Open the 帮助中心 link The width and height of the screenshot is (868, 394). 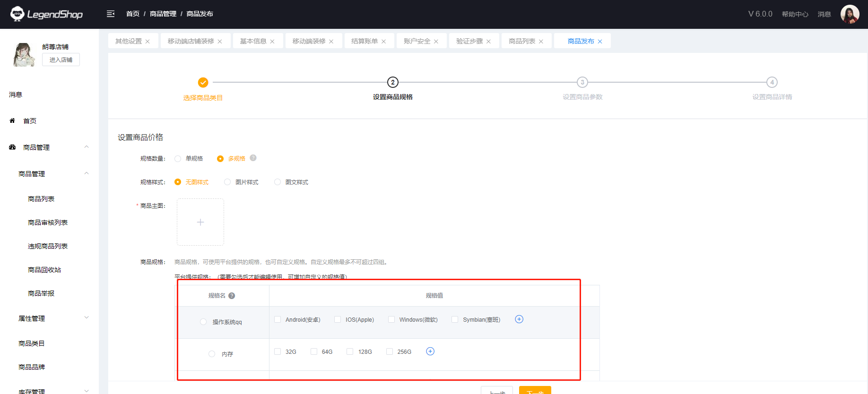pyautogui.click(x=795, y=14)
